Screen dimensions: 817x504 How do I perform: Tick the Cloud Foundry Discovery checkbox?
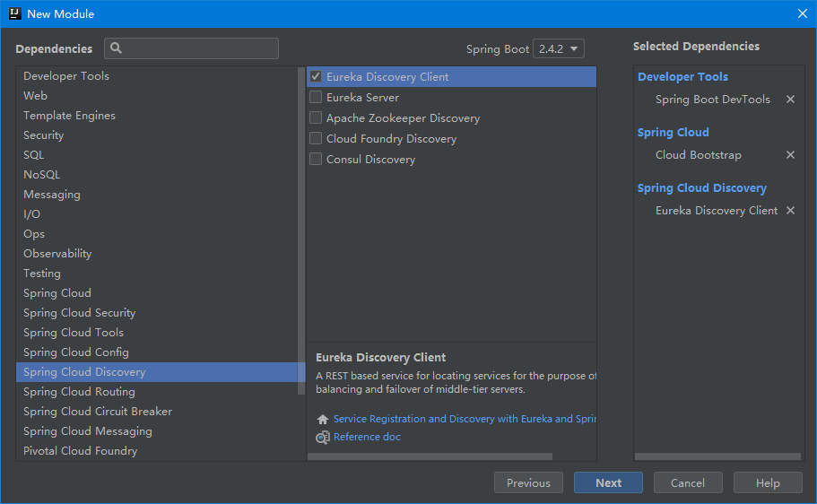coord(316,139)
